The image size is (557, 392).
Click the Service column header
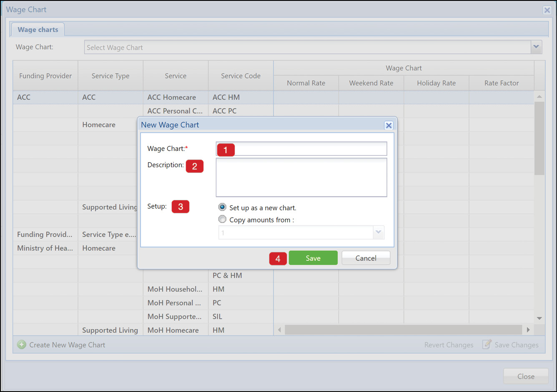pos(176,76)
